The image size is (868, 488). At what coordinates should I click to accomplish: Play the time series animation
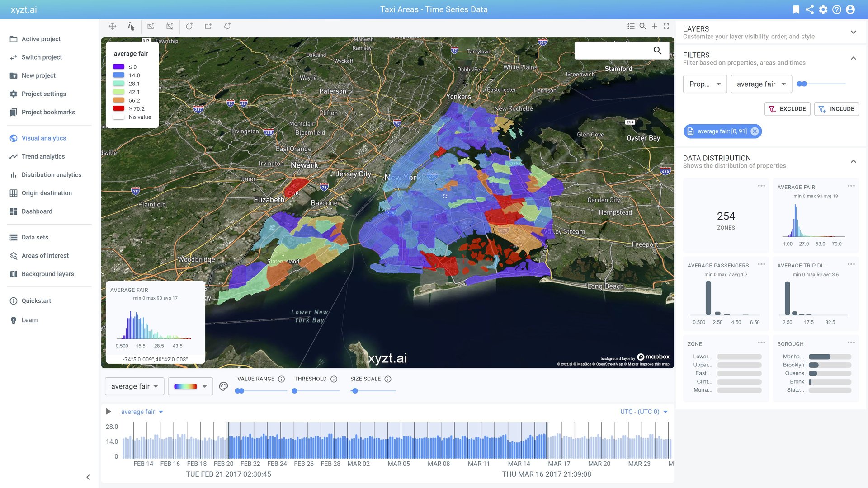pyautogui.click(x=108, y=411)
